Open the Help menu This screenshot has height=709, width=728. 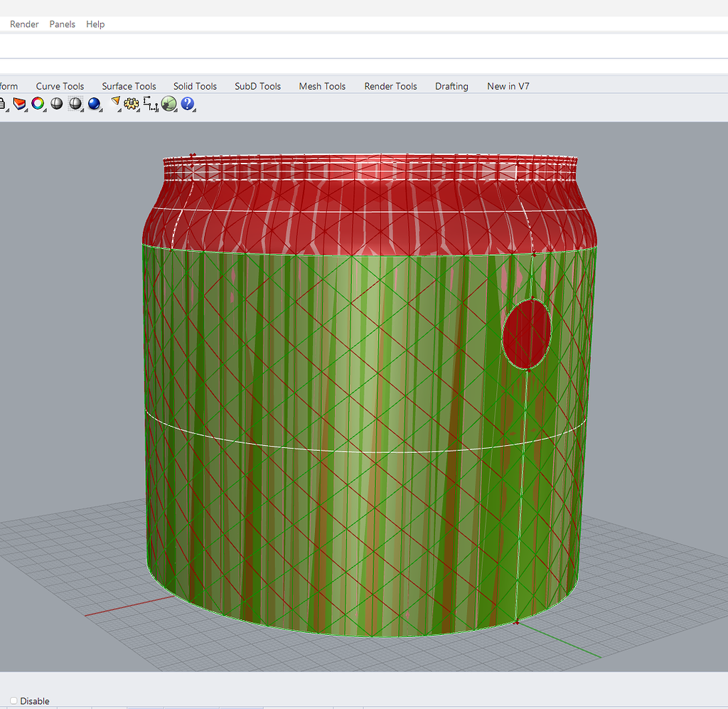(x=95, y=24)
